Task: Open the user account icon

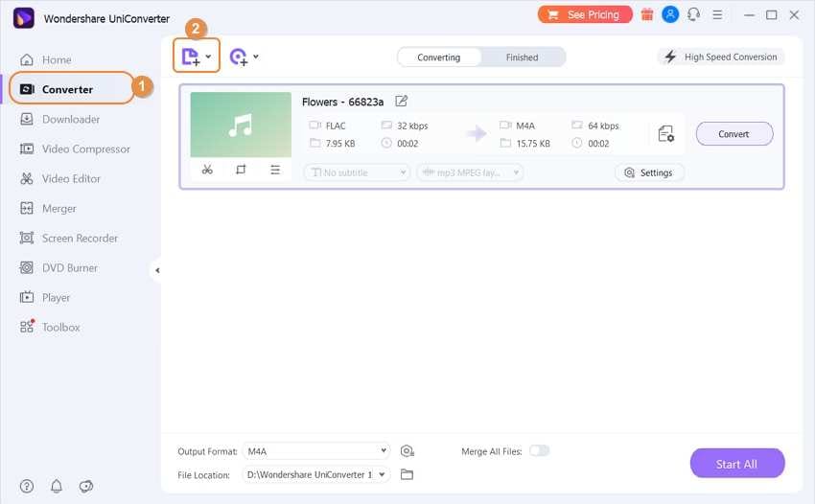Action: 670,14
